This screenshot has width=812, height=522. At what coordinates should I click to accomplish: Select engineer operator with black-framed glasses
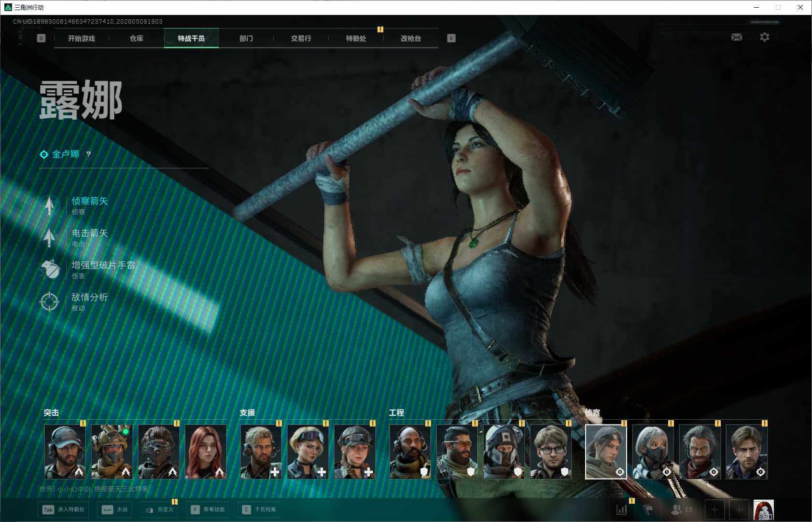click(551, 452)
